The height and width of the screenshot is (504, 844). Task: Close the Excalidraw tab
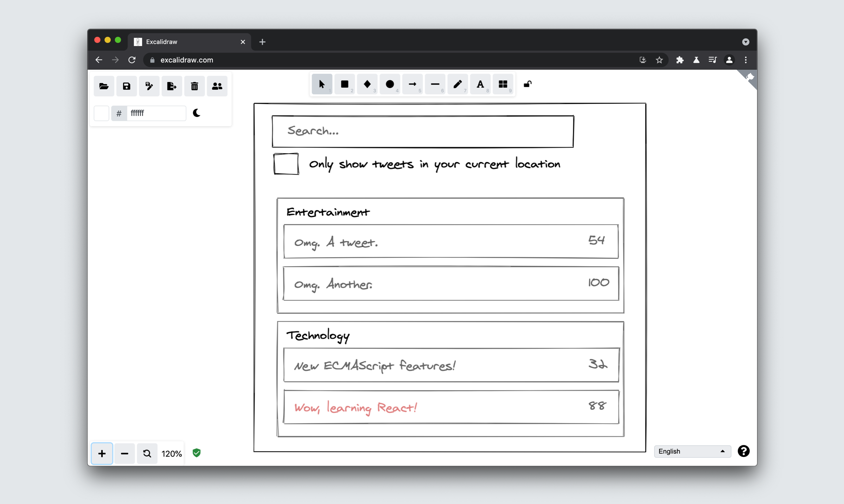243,42
